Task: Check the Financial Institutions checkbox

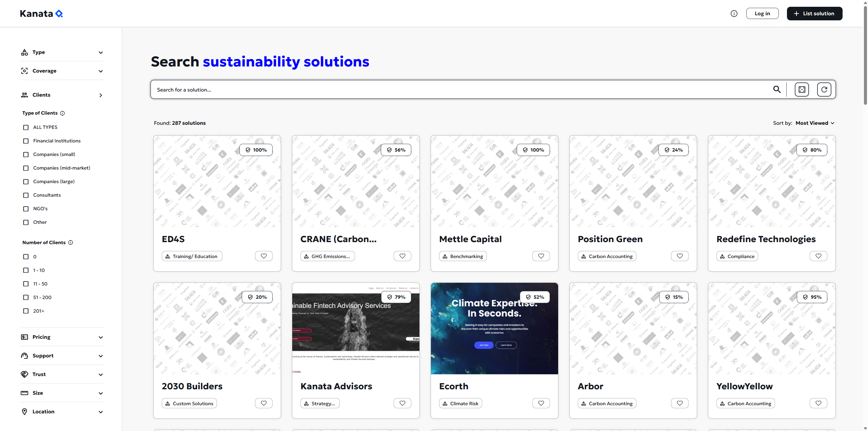Action: point(26,141)
